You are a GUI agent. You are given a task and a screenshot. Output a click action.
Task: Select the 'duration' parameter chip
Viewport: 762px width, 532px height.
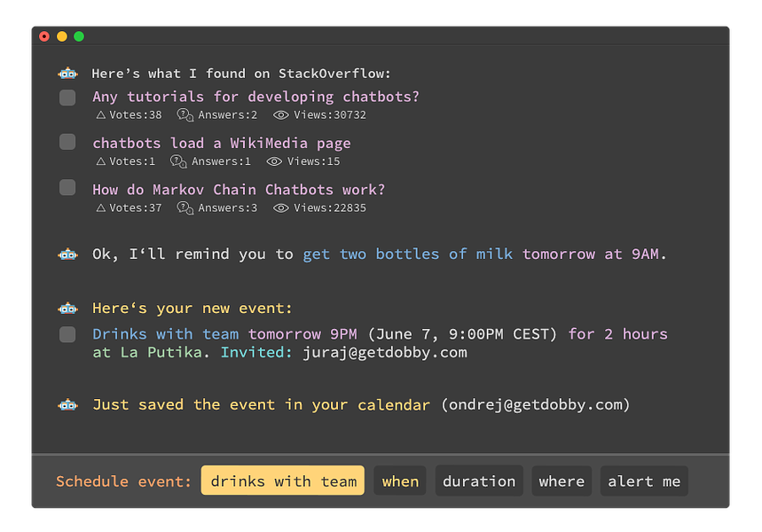479,481
